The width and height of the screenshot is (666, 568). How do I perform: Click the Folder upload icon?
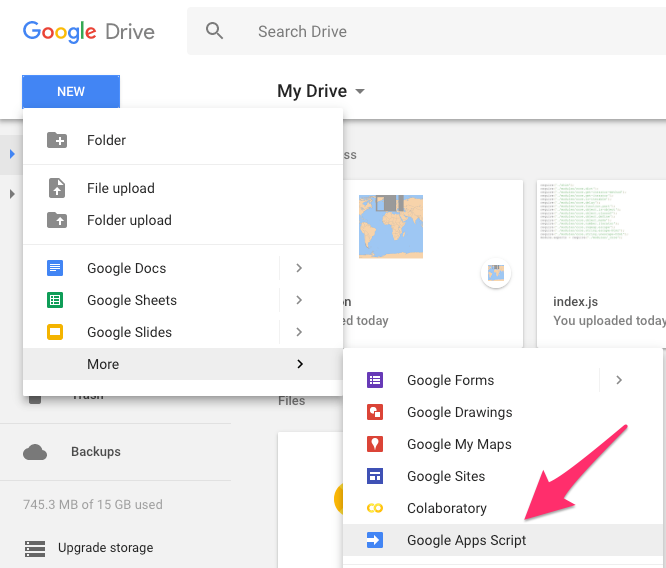pyautogui.click(x=57, y=220)
